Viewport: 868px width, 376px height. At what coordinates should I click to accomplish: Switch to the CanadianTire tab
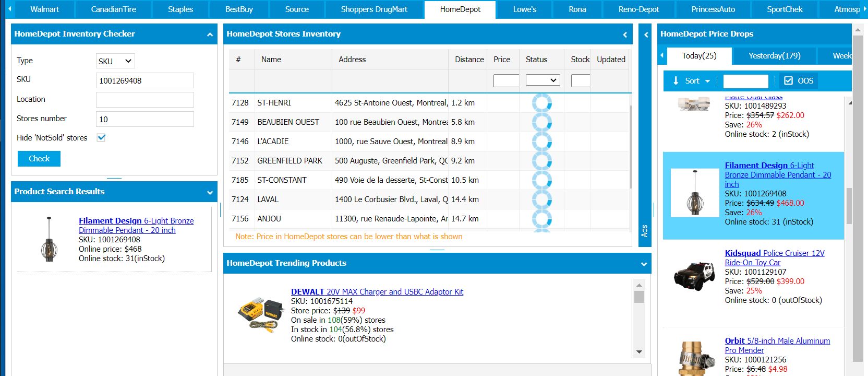tap(113, 9)
